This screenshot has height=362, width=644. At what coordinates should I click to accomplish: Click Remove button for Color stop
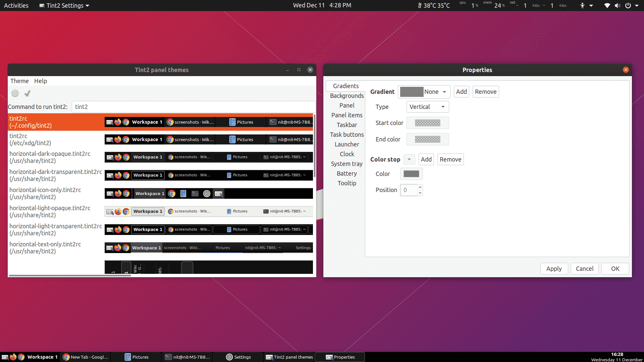[x=450, y=160]
